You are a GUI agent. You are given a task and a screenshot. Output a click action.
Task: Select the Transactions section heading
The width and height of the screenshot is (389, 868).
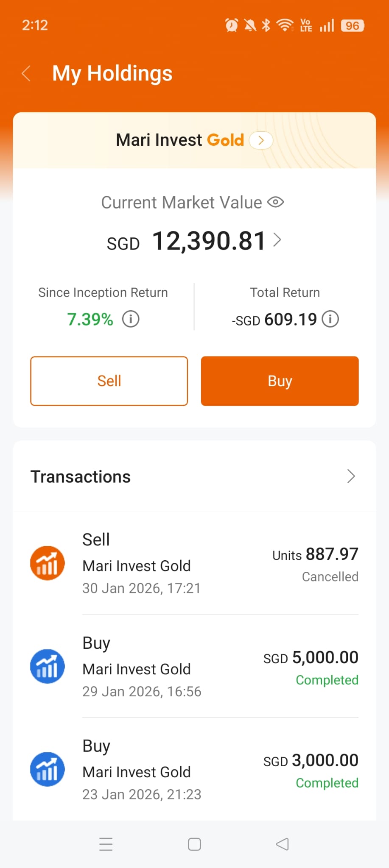pyautogui.click(x=81, y=477)
